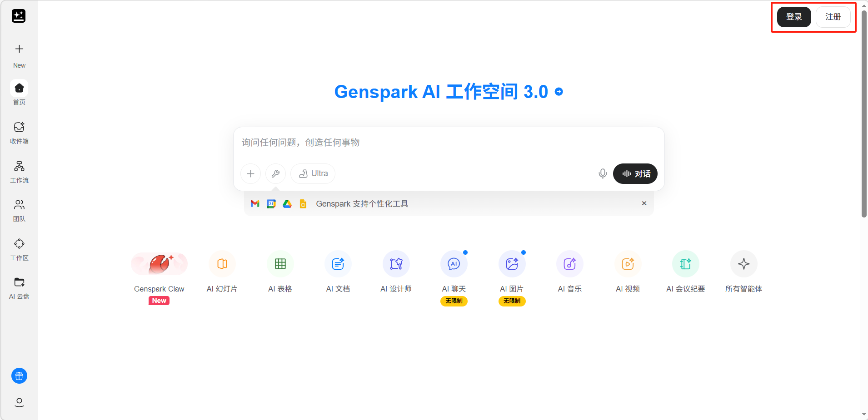The width and height of the screenshot is (868, 420).
Task: Click the 登录 login button
Action: (793, 17)
